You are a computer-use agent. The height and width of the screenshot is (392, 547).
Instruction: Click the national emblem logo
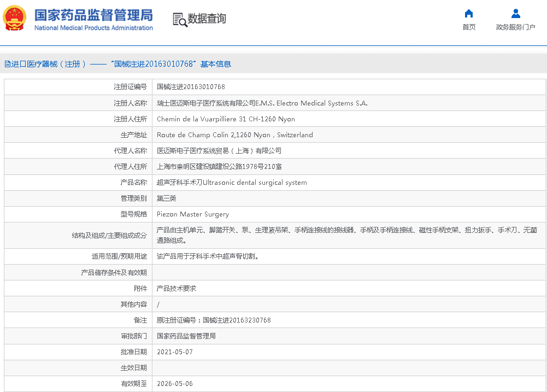(15, 19)
